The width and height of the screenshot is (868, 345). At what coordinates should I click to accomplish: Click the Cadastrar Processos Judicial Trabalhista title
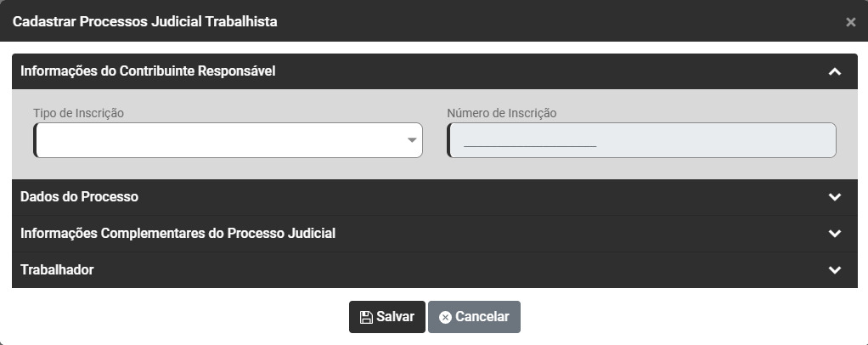click(x=144, y=21)
